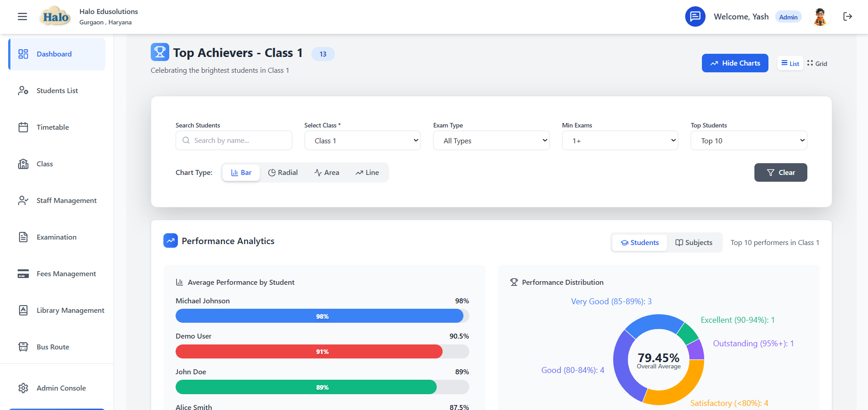
Task: Select the Timetable calendar icon
Action: point(23,127)
